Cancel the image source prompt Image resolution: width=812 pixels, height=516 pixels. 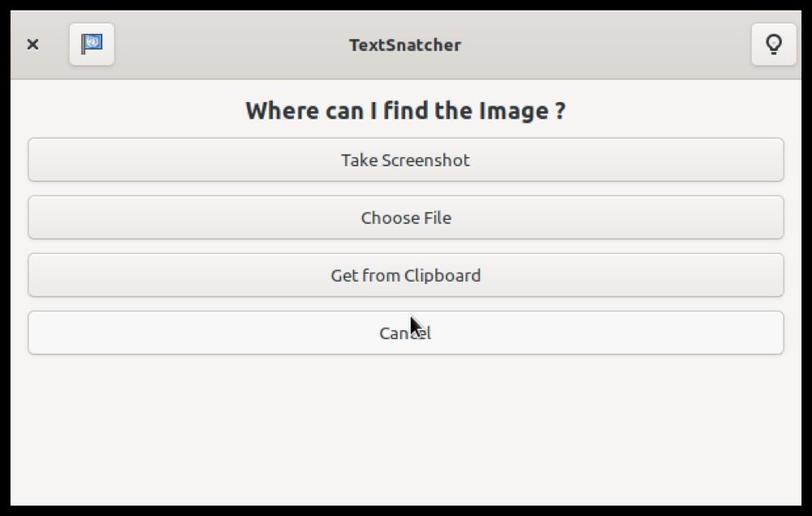tap(405, 333)
